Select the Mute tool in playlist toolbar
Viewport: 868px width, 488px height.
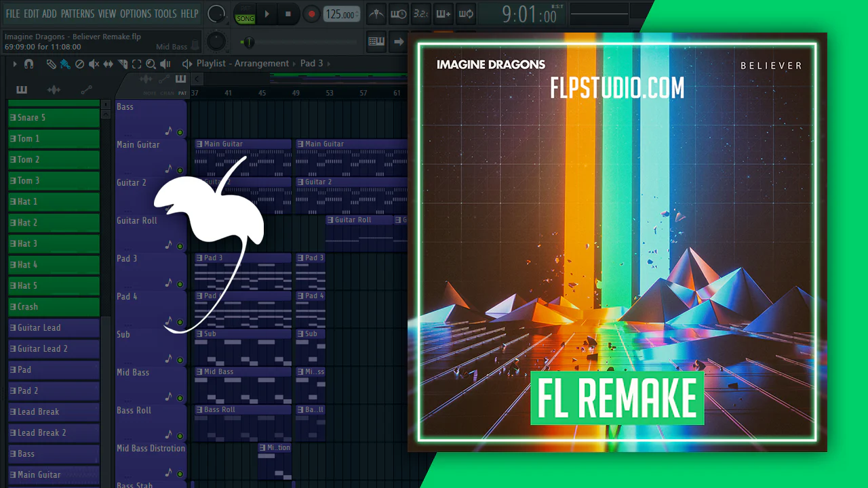pyautogui.click(x=94, y=64)
